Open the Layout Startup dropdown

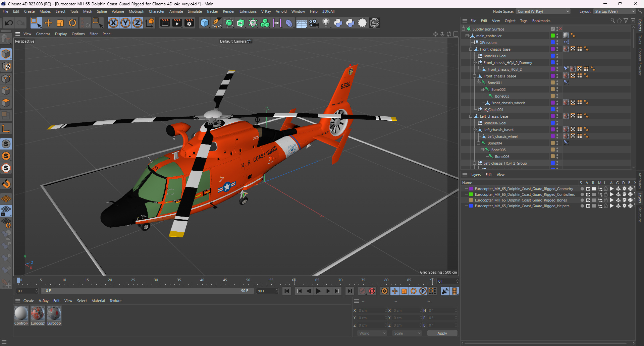(614, 11)
